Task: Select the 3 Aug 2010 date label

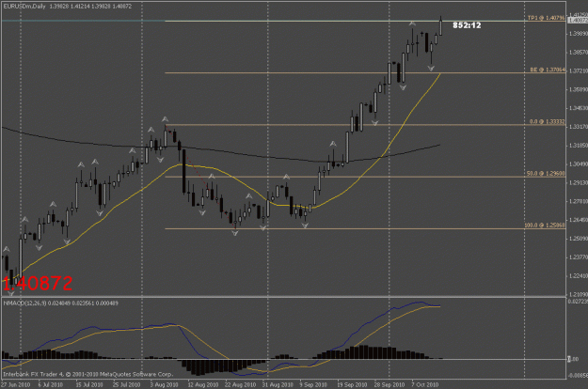Action: pyautogui.click(x=164, y=384)
